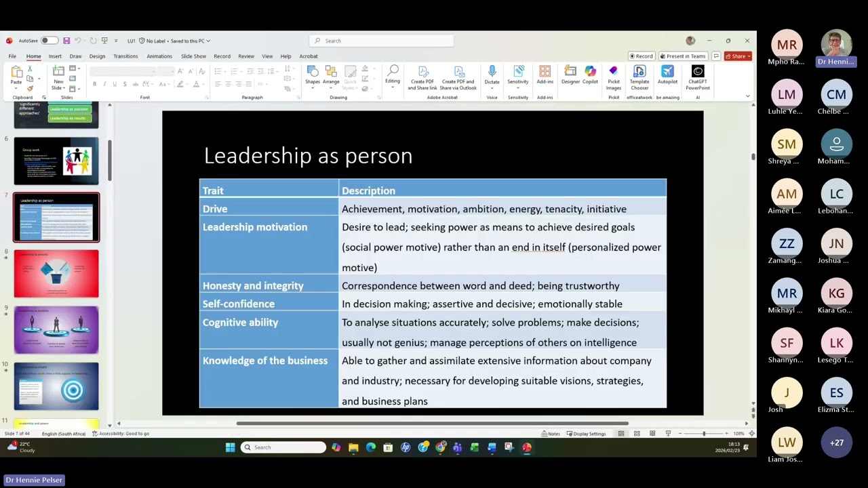Screen dimensions: 868x488
Task: Toggle Italic formatting
Action: (x=104, y=84)
